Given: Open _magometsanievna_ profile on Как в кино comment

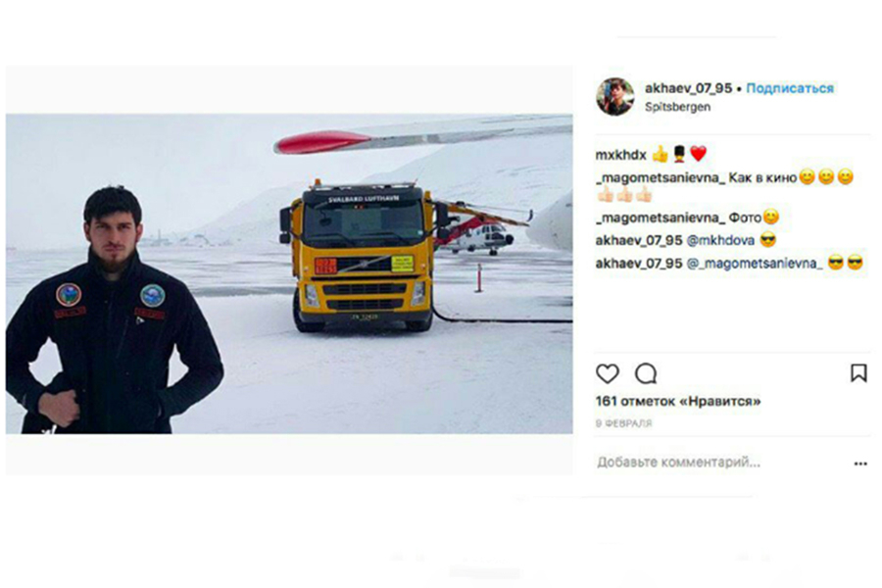Looking at the screenshot, I should 661,178.
